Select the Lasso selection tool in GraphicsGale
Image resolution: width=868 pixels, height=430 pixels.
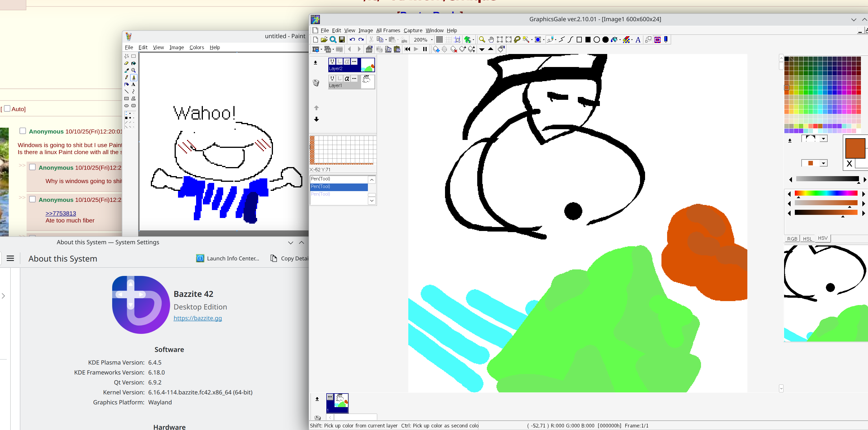(517, 40)
